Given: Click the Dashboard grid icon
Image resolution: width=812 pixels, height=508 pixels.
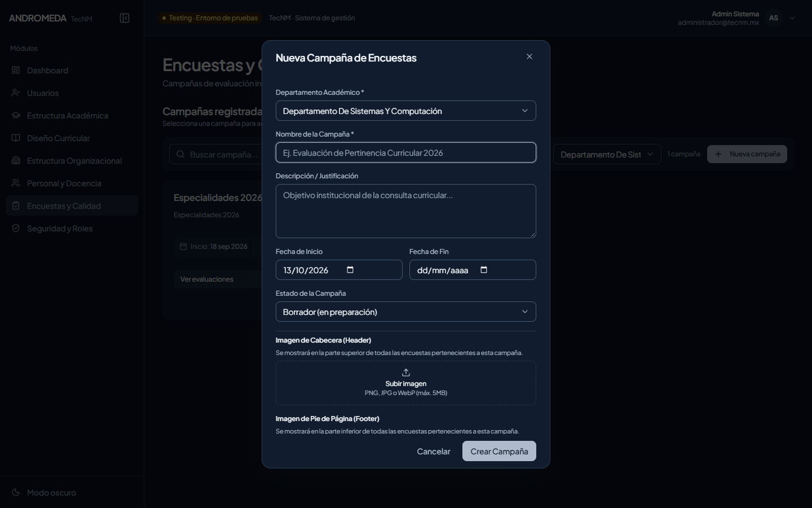Looking at the screenshot, I should [x=16, y=71].
